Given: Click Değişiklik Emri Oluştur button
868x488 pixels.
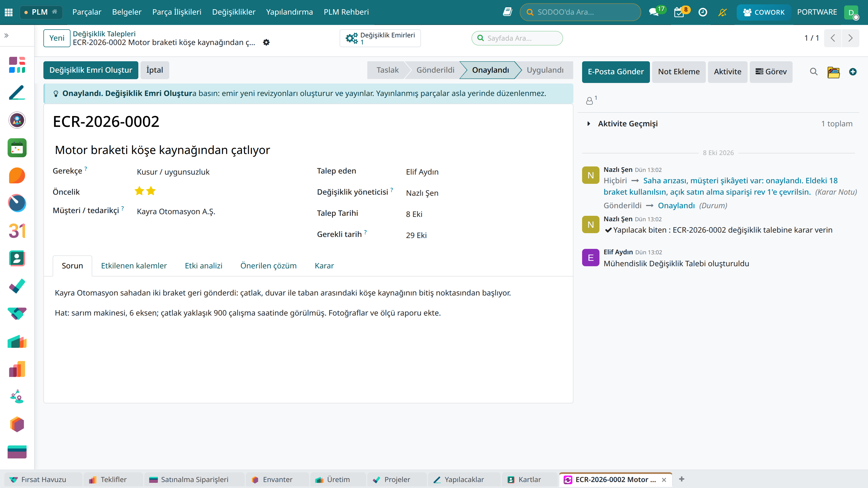Looking at the screenshot, I should pyautogui.click(x=91, y=70).
